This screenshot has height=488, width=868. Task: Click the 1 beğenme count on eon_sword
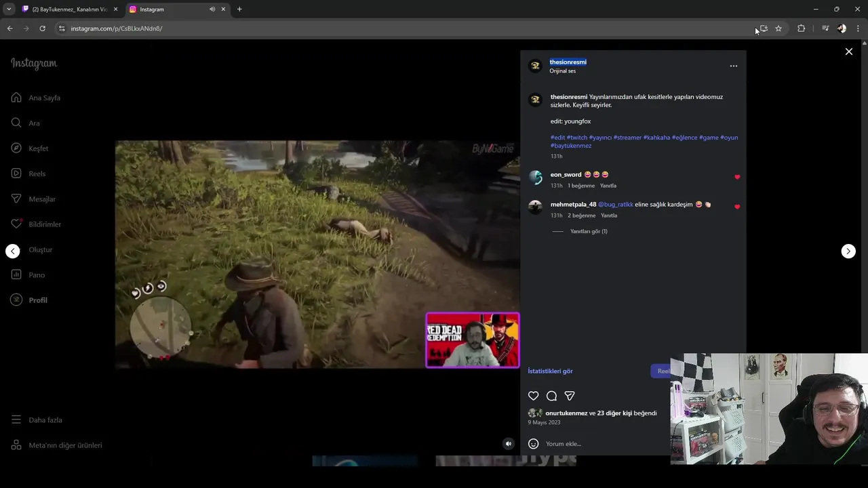pos(581,186)
